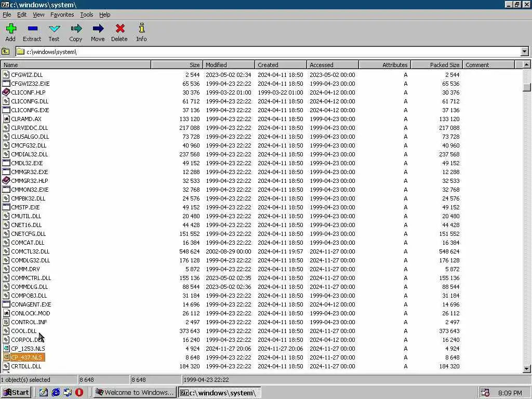Select the CORPOL.DLL file name
This screenshot has height=399, width=532.
[x=28, y=340]
